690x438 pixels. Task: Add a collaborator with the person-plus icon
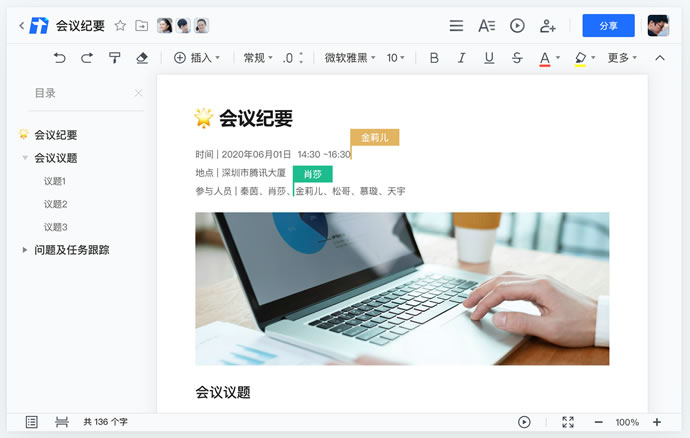point(547,26)
